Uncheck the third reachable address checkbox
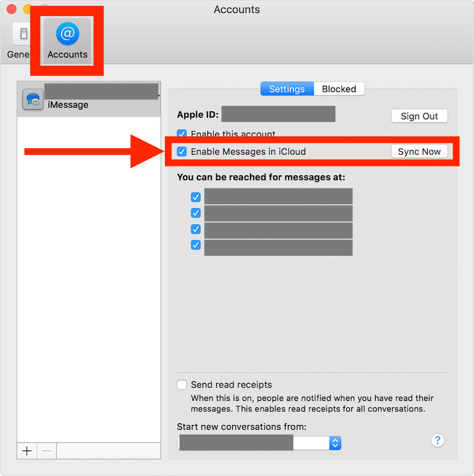This screenshot has height=476, width=474. click(196, 229)
